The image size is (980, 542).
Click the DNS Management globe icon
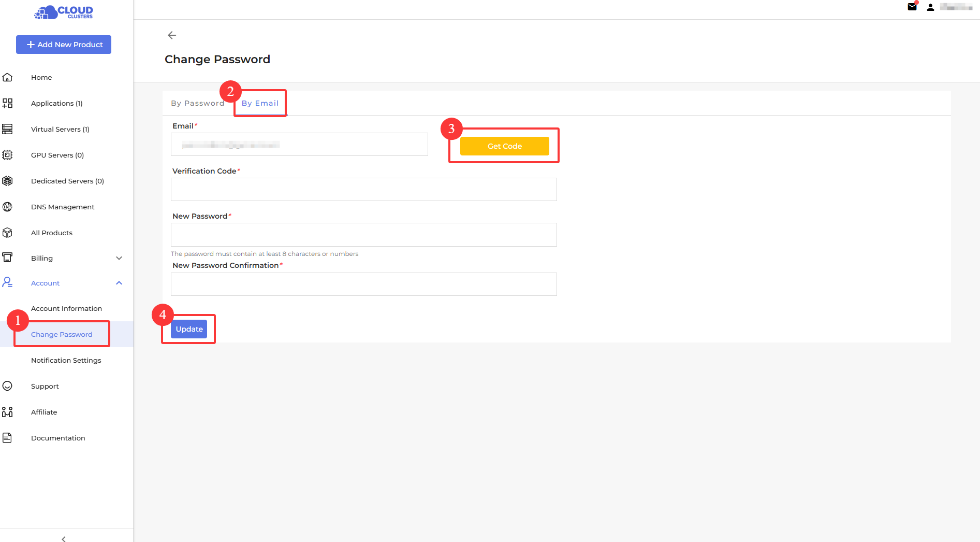(x=7, y=207)
